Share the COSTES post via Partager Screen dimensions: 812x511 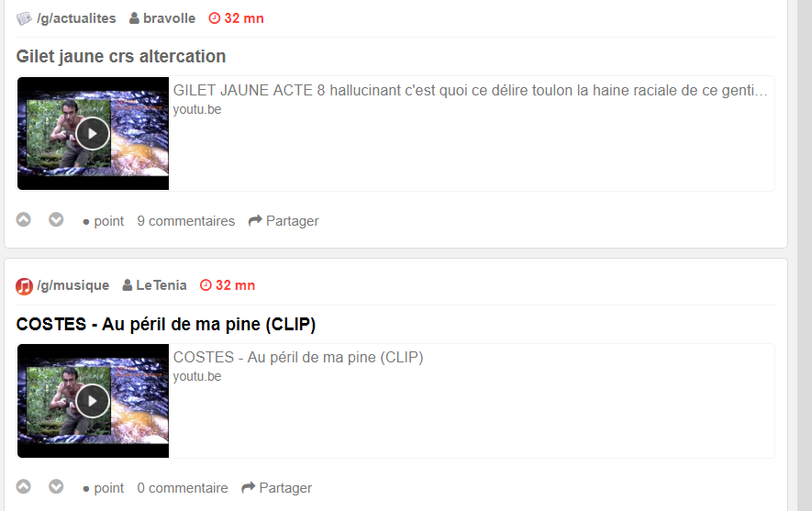click(x=277, y=488)
